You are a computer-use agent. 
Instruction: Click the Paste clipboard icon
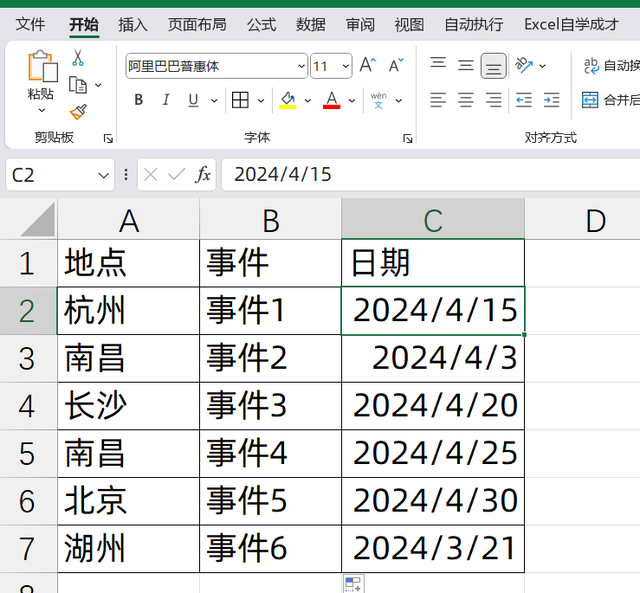tap(42, 66)
